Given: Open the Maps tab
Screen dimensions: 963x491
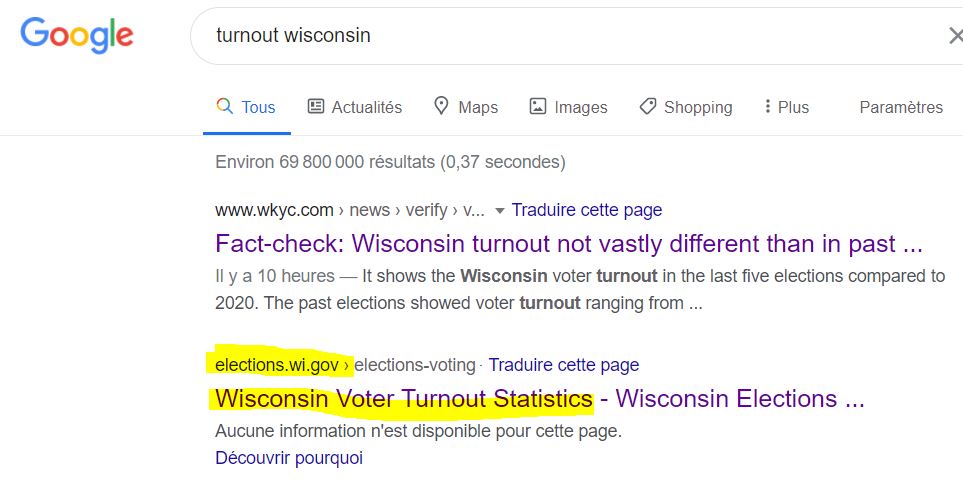Looking at the screenshot, I should pyautogui.click(x=466, y=107).
